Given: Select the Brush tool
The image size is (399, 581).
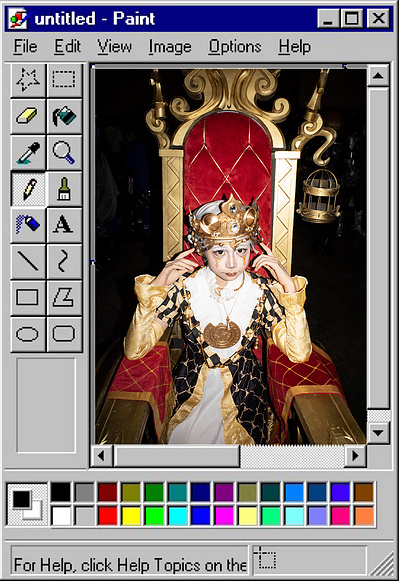Looking at the screenshot, I should coord(64,189).
